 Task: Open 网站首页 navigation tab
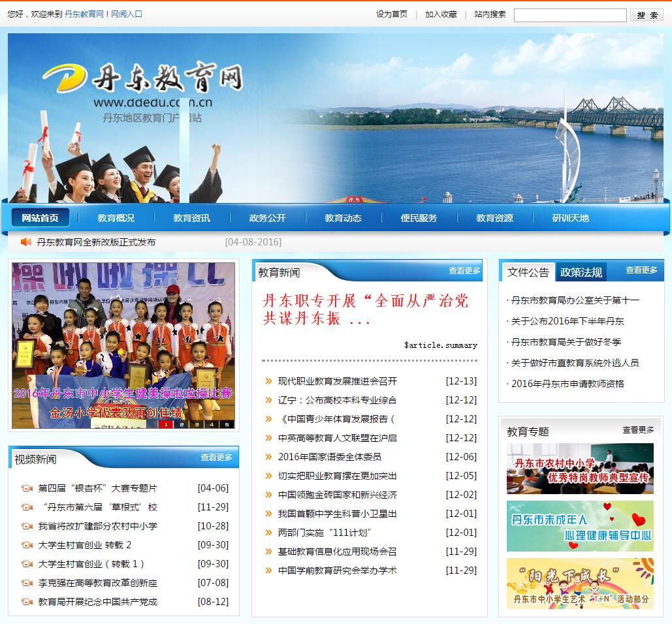tap(40, 218)
